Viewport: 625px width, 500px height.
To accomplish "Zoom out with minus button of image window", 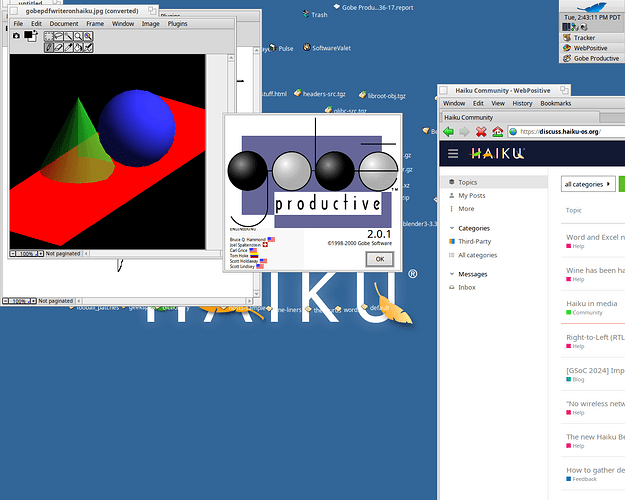I will [x=12, y=254].
